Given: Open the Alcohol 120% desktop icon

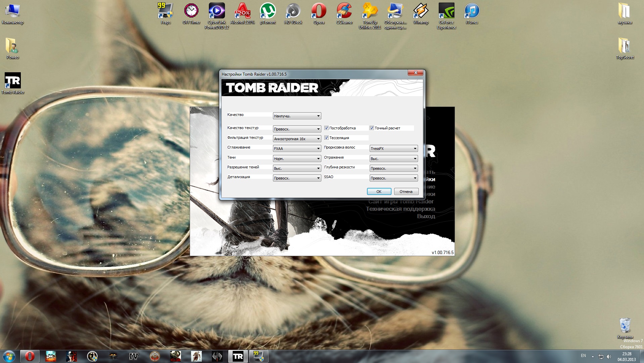Looking at the screenshot, I should pos(242,14).
